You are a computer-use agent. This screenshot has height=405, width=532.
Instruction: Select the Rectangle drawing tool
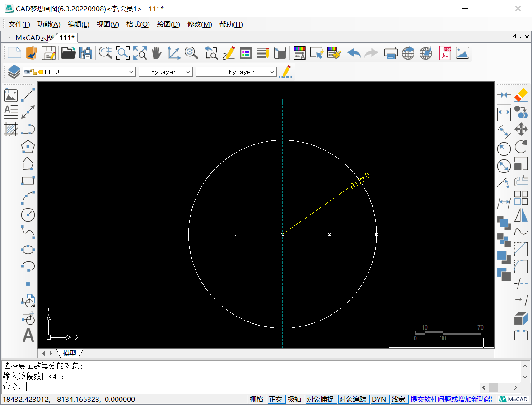[28, 181]
